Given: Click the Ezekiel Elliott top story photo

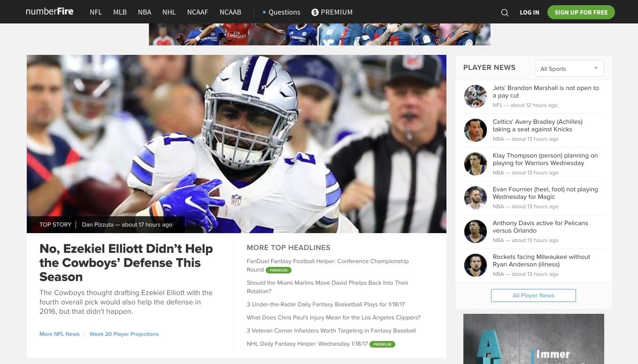Looking at the screenshot, I should click(x=237, y=144).
